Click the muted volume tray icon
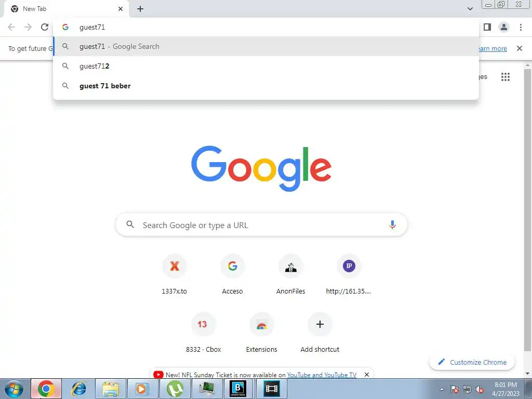 pos(480,390)
